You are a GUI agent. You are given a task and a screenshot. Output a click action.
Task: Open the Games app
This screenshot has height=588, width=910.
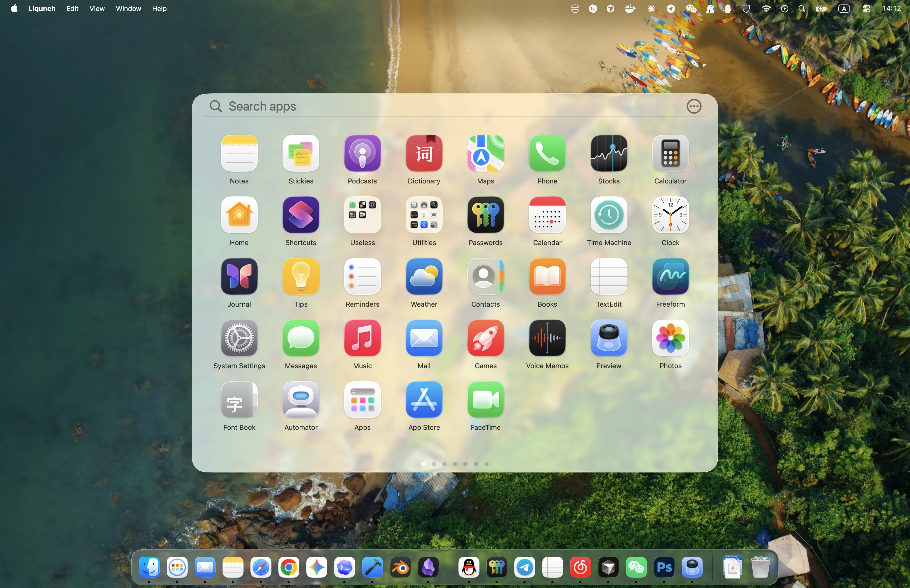(486, 338)
